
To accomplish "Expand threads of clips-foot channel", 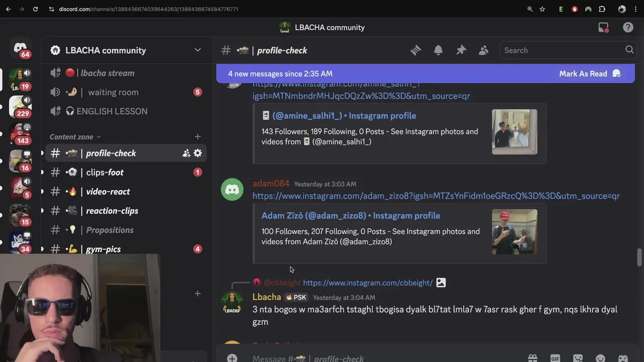I will click(x=42, y=172).
